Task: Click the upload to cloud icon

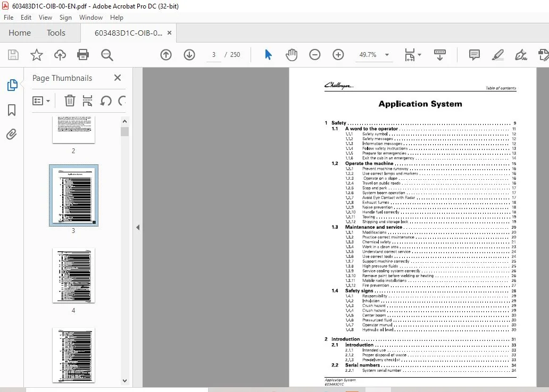Action: 60,55
